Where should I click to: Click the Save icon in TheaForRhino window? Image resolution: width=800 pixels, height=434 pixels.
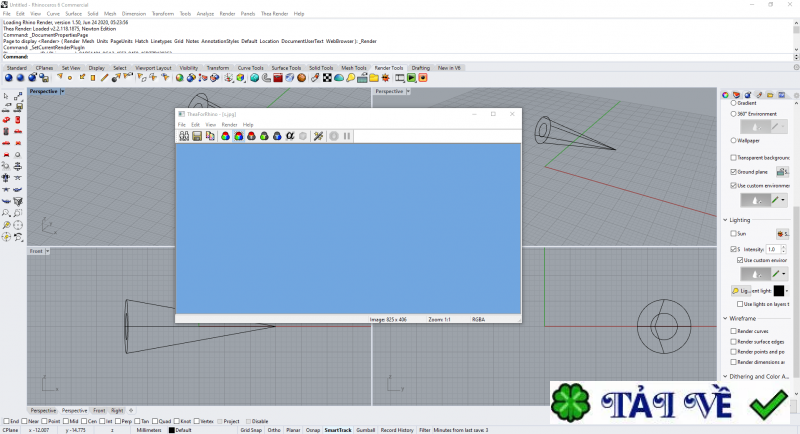tap(197, 136)
